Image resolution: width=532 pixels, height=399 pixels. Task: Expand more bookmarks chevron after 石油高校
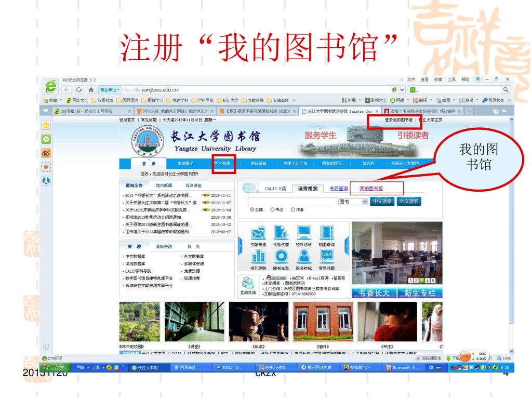pos(294,100)
